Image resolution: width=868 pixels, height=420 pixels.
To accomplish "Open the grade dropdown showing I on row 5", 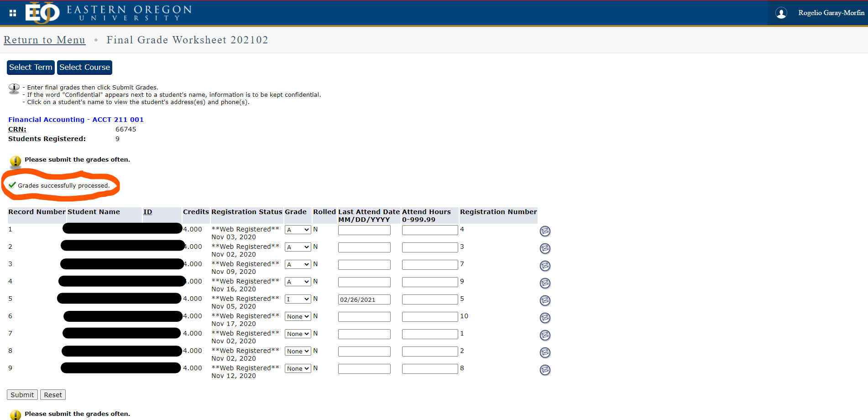I will pyautogui.click(x=298, y=299).
